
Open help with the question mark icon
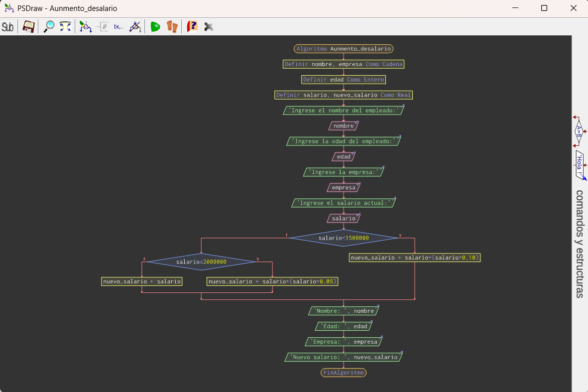pos(192,27)
